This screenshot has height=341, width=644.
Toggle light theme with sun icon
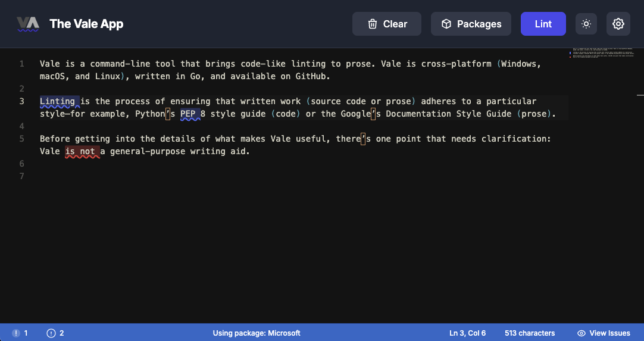586,24
